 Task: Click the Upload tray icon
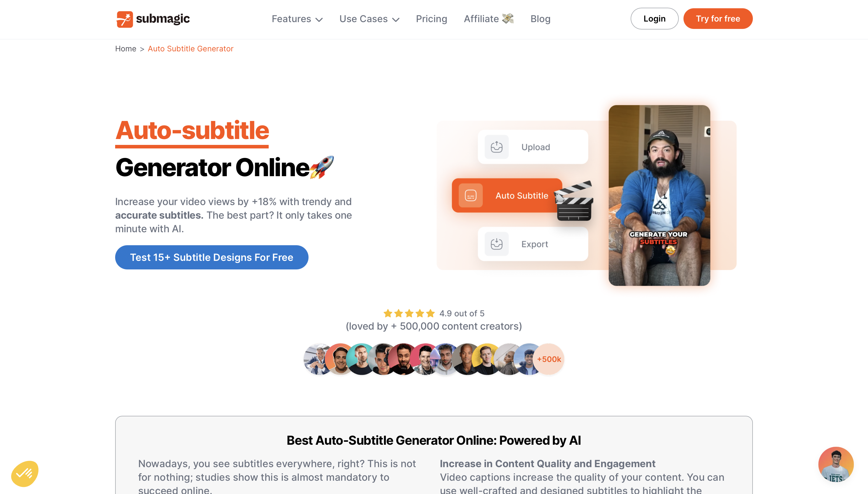[x=496, y=147]
